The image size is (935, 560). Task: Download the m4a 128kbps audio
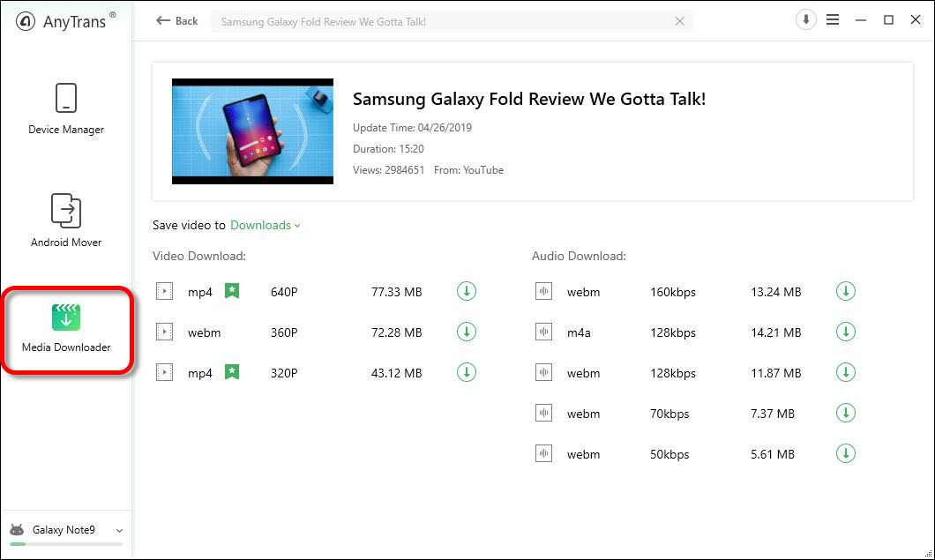(846, 332)
